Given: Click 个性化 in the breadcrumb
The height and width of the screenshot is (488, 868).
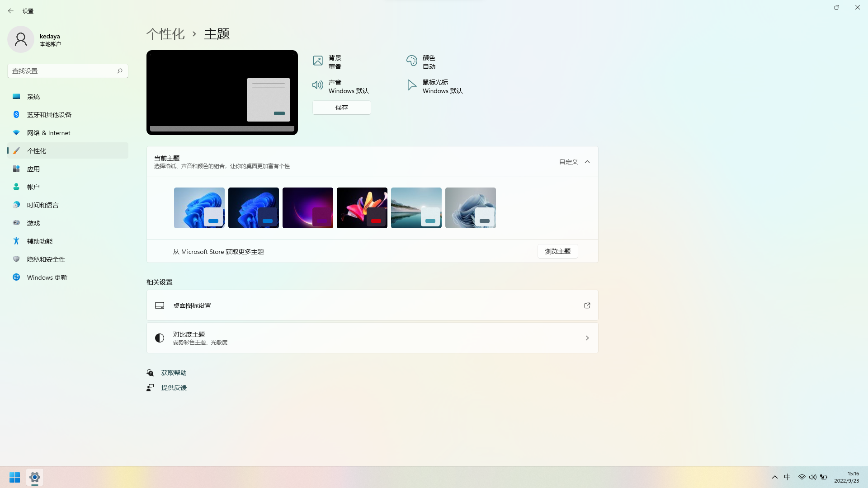Looking at the screenshot, I should coord(165,34).
